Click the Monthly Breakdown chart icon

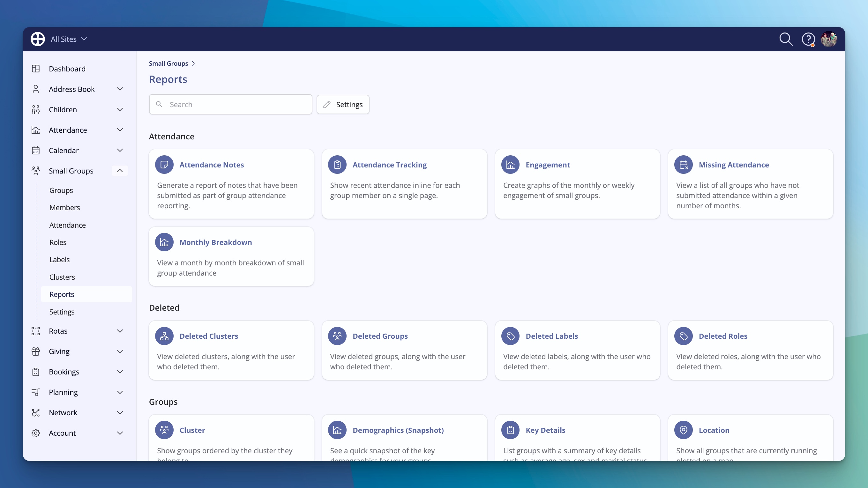click(164, 242)
